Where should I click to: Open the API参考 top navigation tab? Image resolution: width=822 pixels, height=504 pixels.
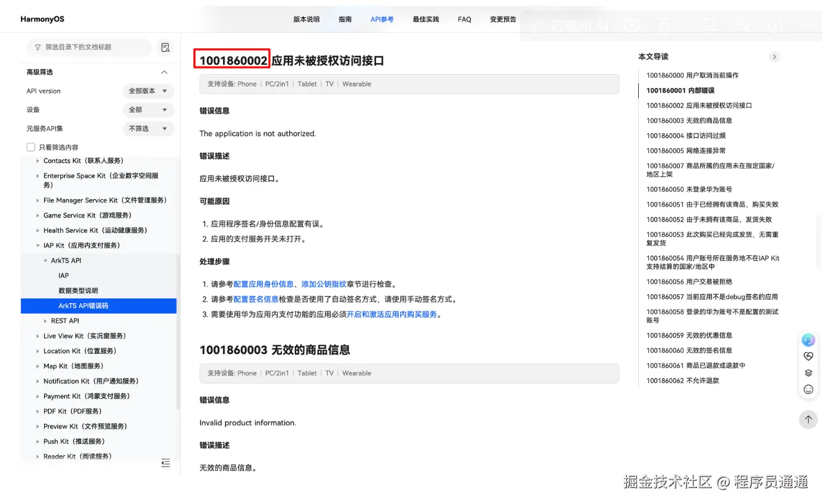pyautogui.click(x=382, y=19)
